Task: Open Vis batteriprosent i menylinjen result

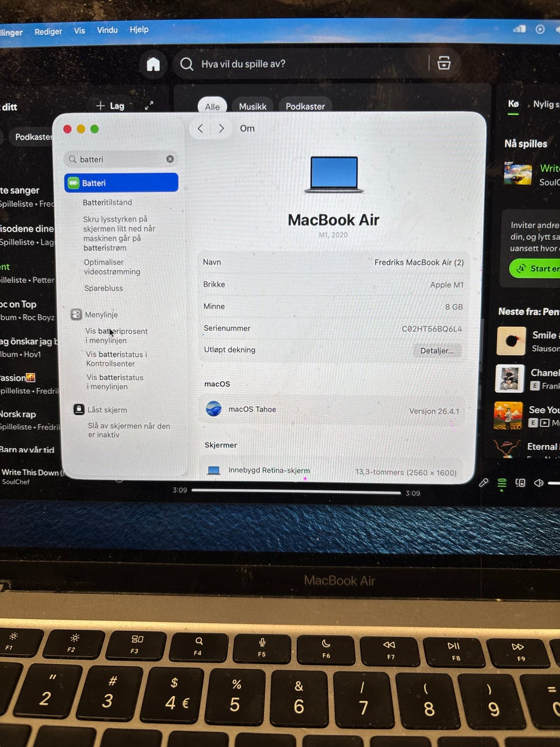Action: (117, 336)
